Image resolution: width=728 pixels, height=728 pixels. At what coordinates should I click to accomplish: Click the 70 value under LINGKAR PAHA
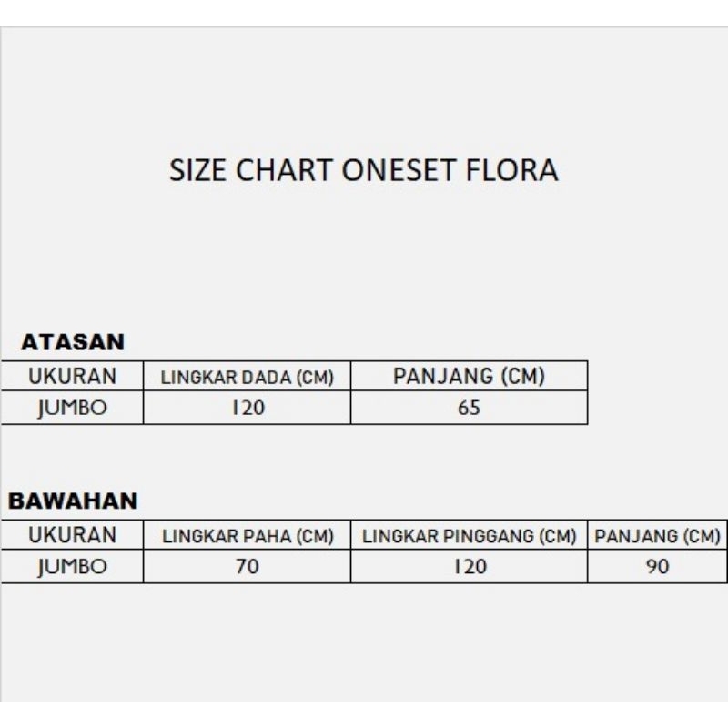coord(247,567)
